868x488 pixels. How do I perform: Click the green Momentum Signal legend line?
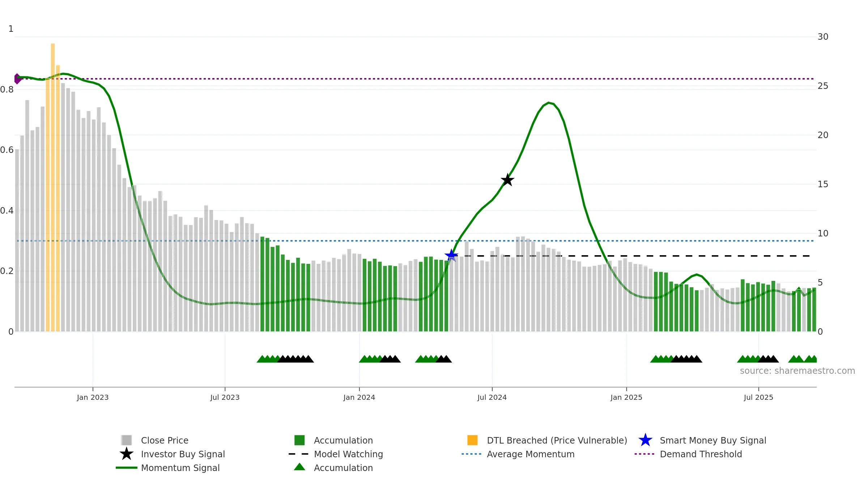[127, 468]
